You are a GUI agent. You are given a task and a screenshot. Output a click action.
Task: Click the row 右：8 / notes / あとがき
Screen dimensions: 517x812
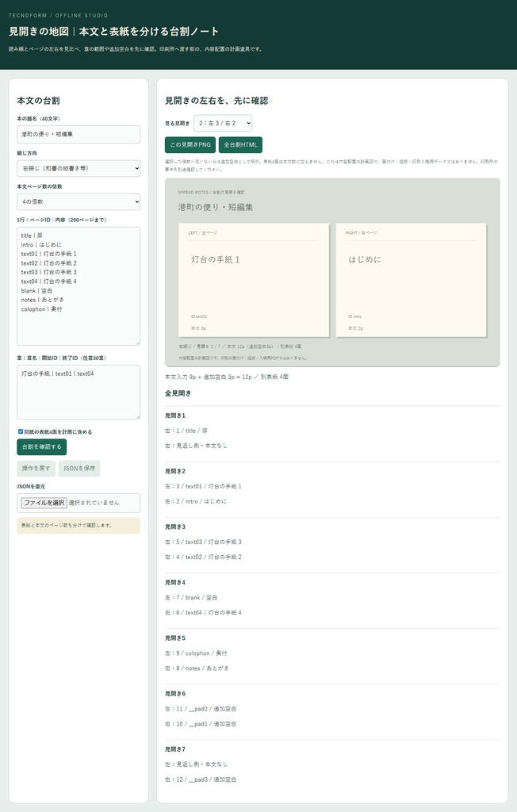tap(197, 668)
